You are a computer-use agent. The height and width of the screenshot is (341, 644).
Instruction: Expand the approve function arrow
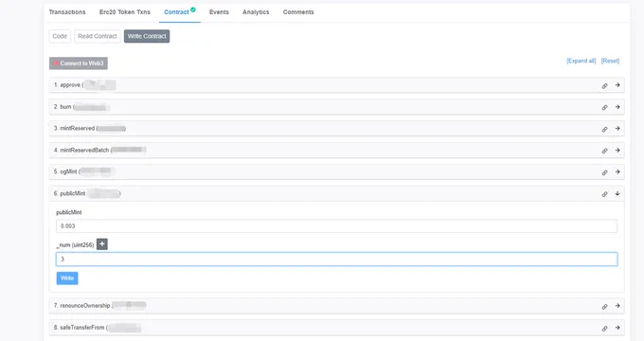pos(617,85)
